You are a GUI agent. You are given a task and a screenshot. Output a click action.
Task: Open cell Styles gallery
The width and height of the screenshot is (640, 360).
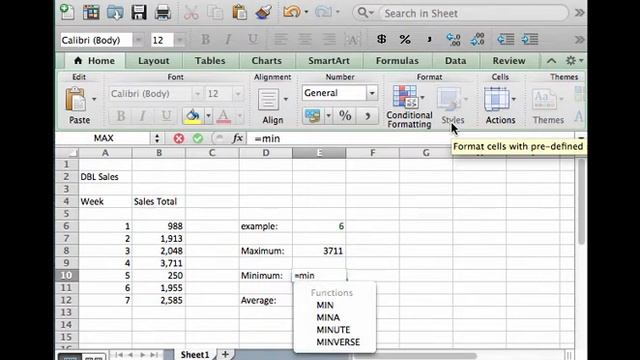tap(452, 106)
